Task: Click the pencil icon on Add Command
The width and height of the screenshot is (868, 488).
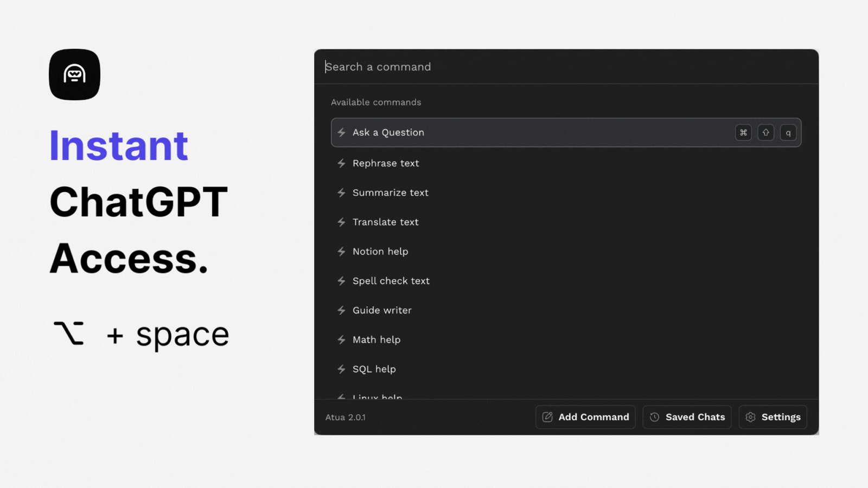Action: click(x=547, y=417)
